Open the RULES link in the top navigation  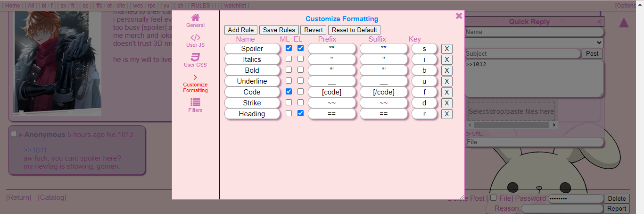click(x=200, y=6)
